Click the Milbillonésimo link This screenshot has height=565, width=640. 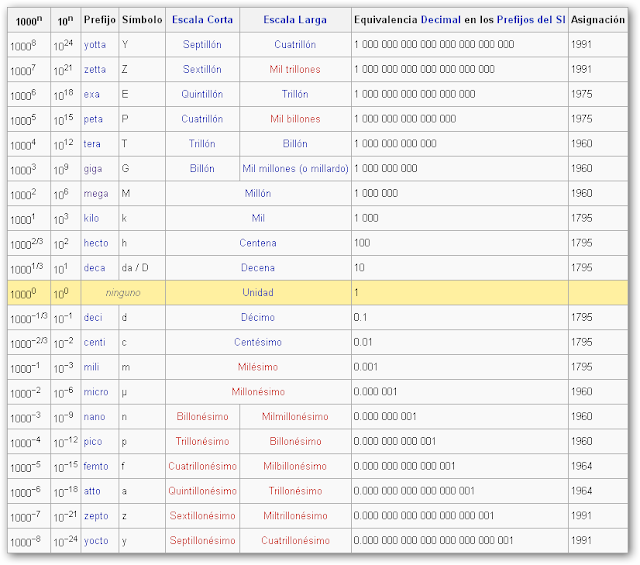click(295, 467)
